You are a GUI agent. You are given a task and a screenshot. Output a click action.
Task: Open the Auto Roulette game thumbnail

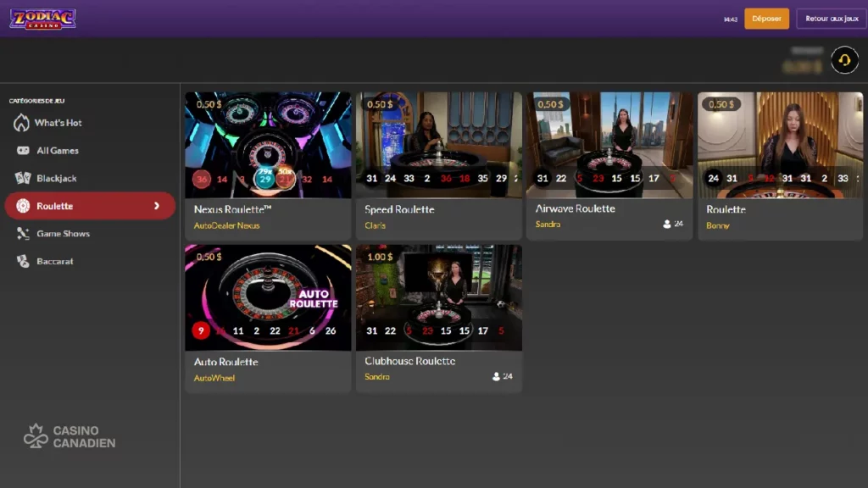tap(268, 297)
